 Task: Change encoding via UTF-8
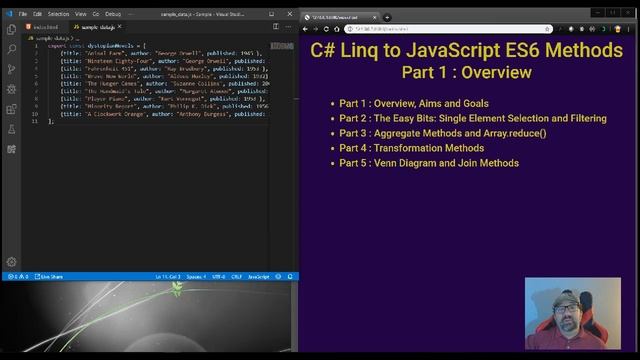(x=218, y=276)
